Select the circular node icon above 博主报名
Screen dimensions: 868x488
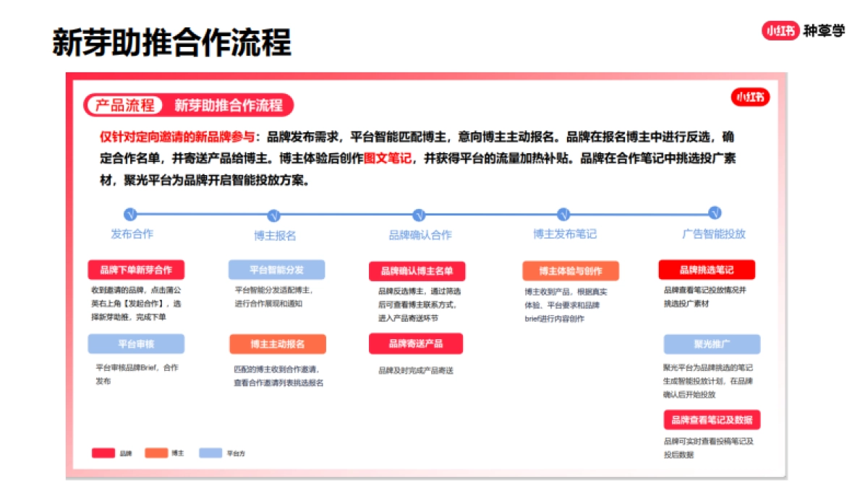coord(273,214)
